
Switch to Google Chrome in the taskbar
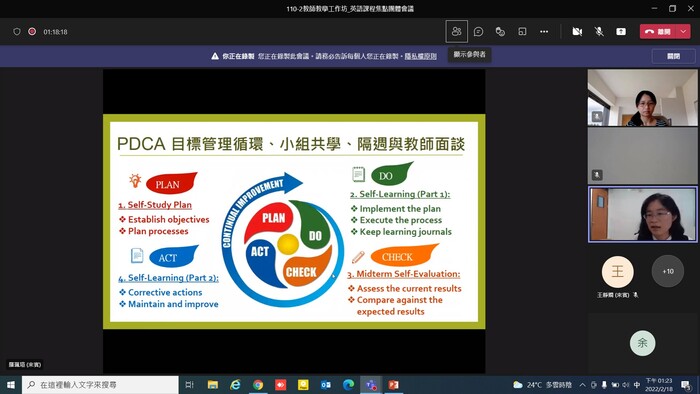coord(258,385)
